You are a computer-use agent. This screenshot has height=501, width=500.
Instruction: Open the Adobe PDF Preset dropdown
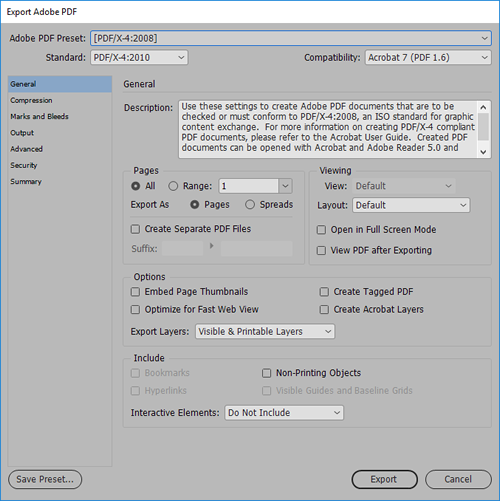(291, 38)
